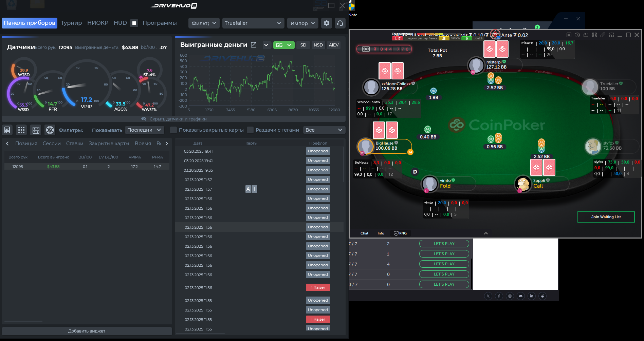This screenshot has height=341, width=644.
Task: Click the VPIP gauge showing 17.2
Action: tap(87, 85)
